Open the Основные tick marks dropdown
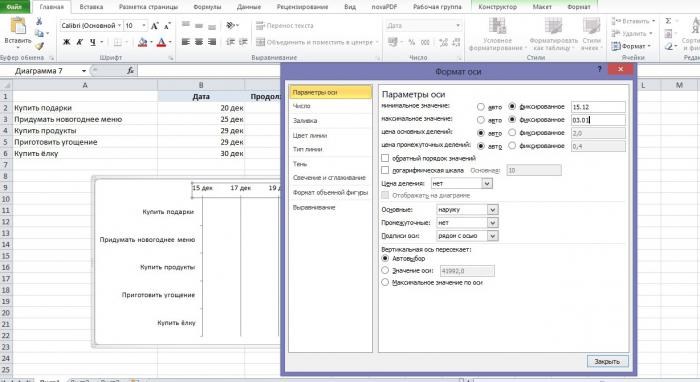Screen dimensions: 700x382 pos(492,210)
